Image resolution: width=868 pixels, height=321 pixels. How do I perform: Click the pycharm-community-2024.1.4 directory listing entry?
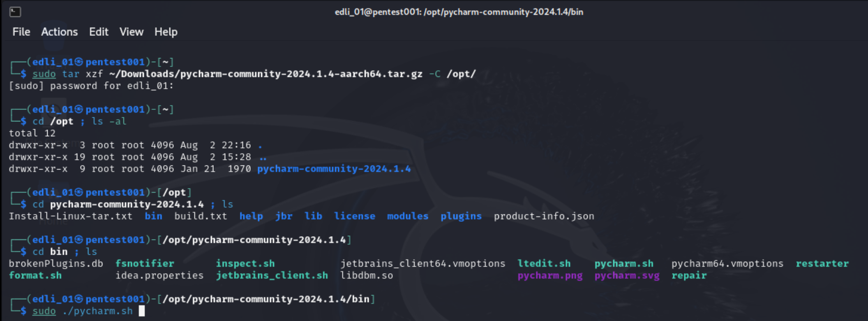click(334, 169)
